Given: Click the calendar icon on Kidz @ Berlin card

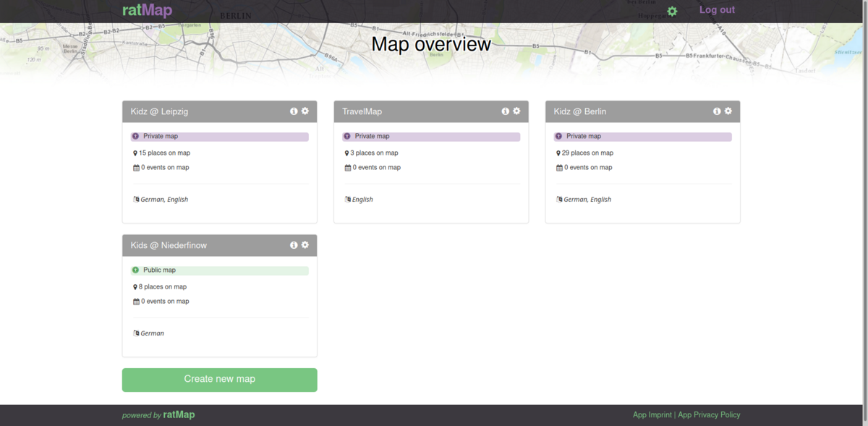Looking at the screenshot, I should click(558, 167).
